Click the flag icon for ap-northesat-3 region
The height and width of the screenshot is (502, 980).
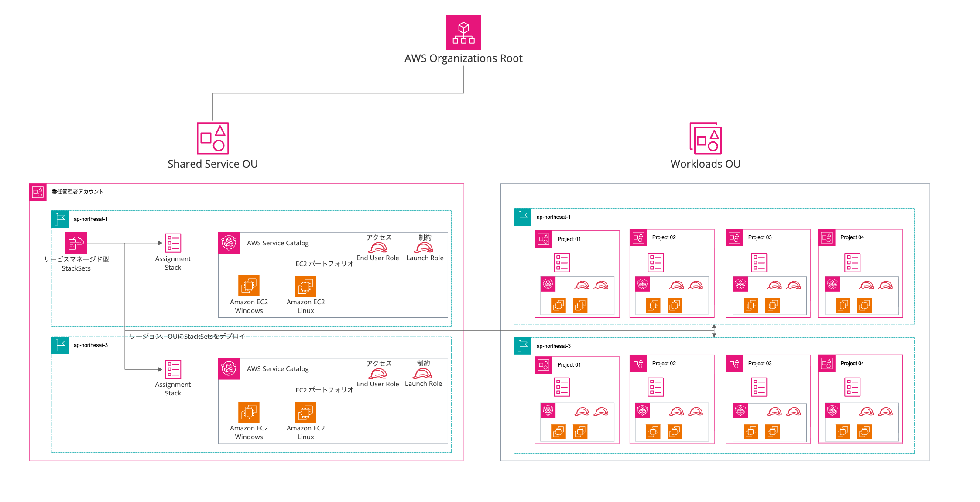(60, 345)
